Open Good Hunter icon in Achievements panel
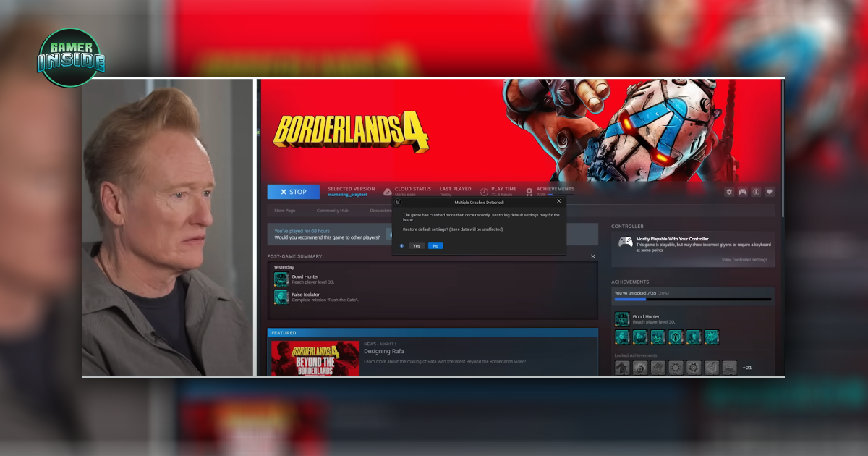 tap(621, 319)
